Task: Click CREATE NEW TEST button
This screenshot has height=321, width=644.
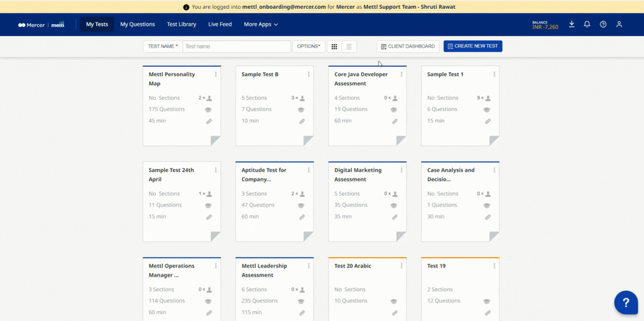Action: click(x=473, y=46)
